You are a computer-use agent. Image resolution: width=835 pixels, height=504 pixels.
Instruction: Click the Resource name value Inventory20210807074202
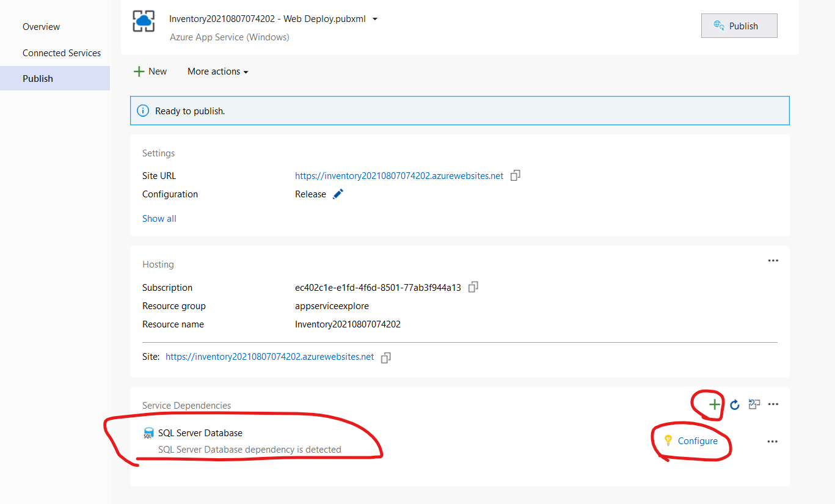click(348, 324)
